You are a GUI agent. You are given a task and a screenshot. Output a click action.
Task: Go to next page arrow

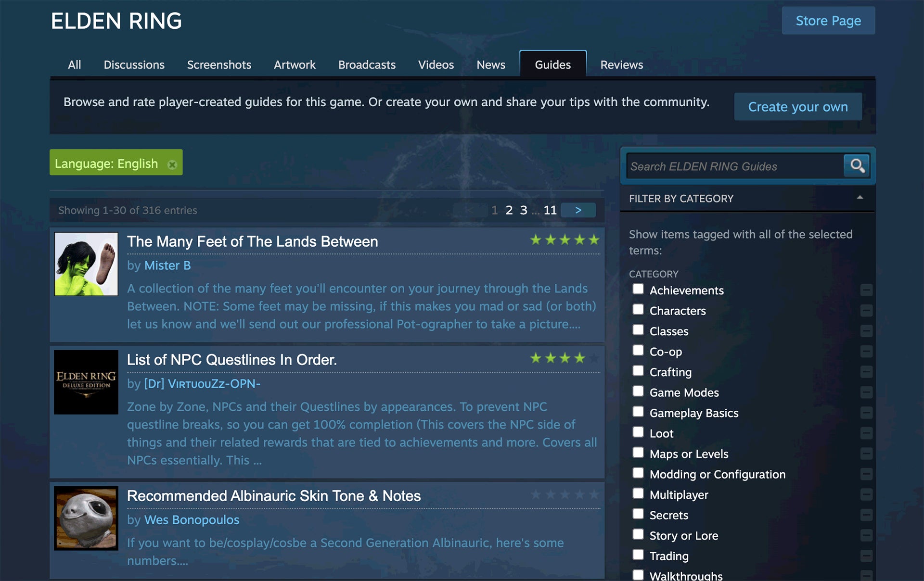tap(578, 210)
